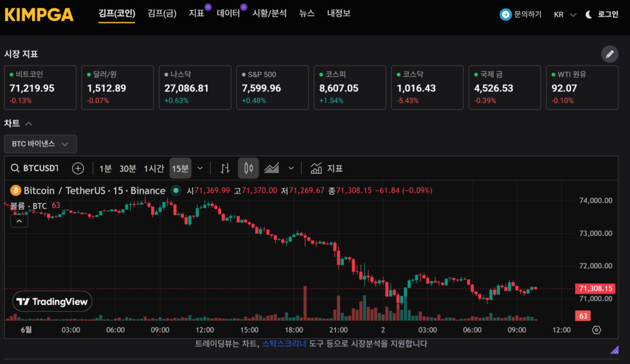Add a compare symbol with plus icon
Viewport: 630px width, 364px height.
[78, 169]
